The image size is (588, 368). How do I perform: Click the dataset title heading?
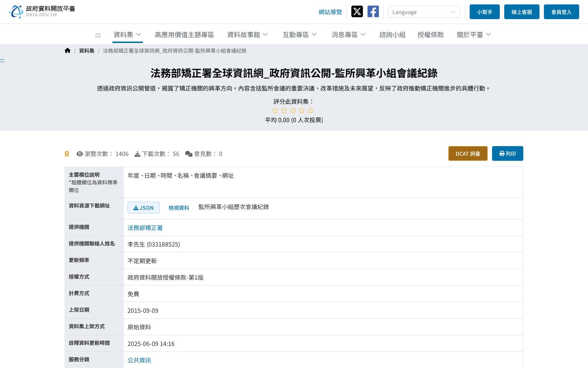[294, 73]
